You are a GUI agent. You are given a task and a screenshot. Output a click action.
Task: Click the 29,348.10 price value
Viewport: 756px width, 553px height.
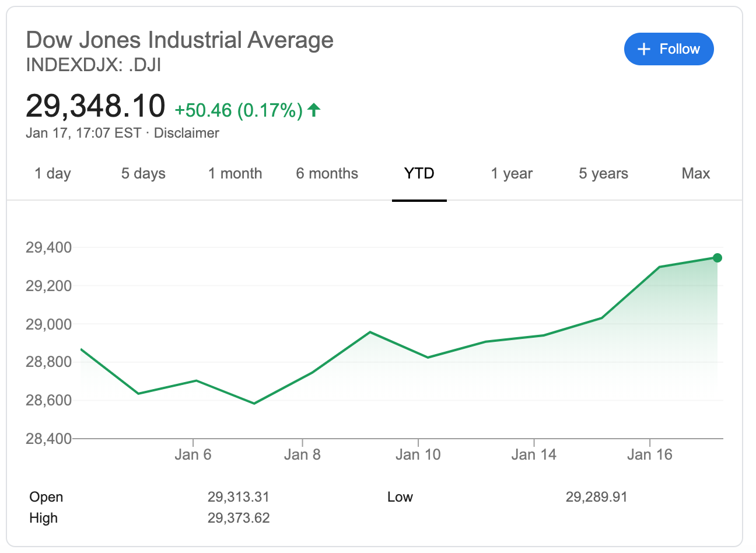tap(96, 106)
